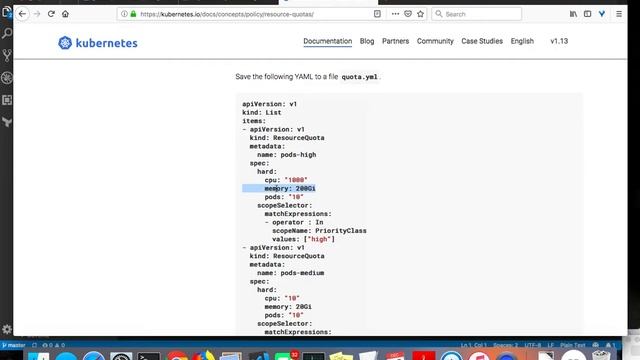Open the Community nav item
This screenshot has width=640, height=360.
point(435,41)
